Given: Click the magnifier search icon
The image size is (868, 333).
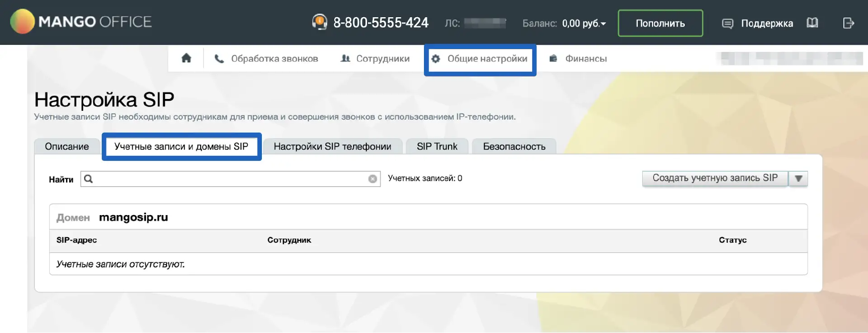Looking at the screenshot, I should click(89, 179).
